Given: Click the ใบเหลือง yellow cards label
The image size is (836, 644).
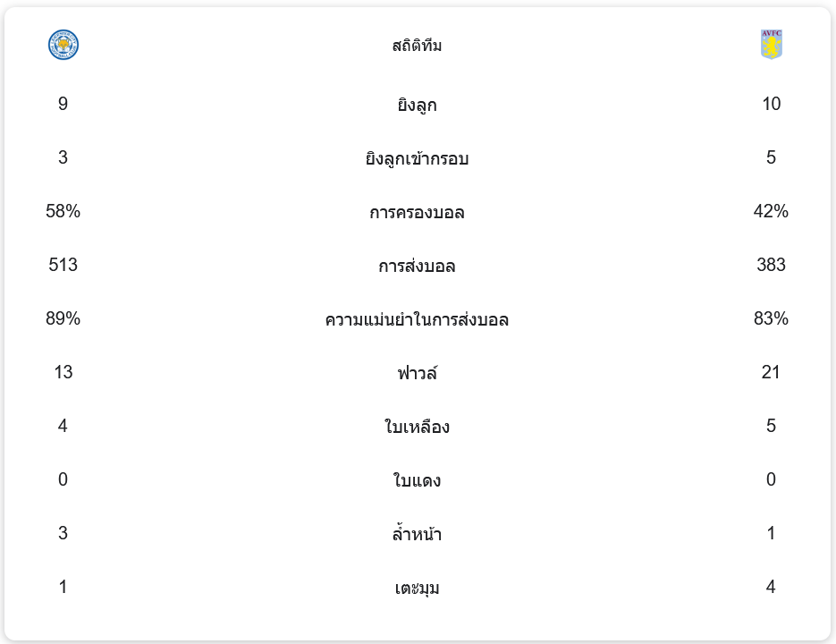Looking at the screenshot, I should click(x=417, y=428).
